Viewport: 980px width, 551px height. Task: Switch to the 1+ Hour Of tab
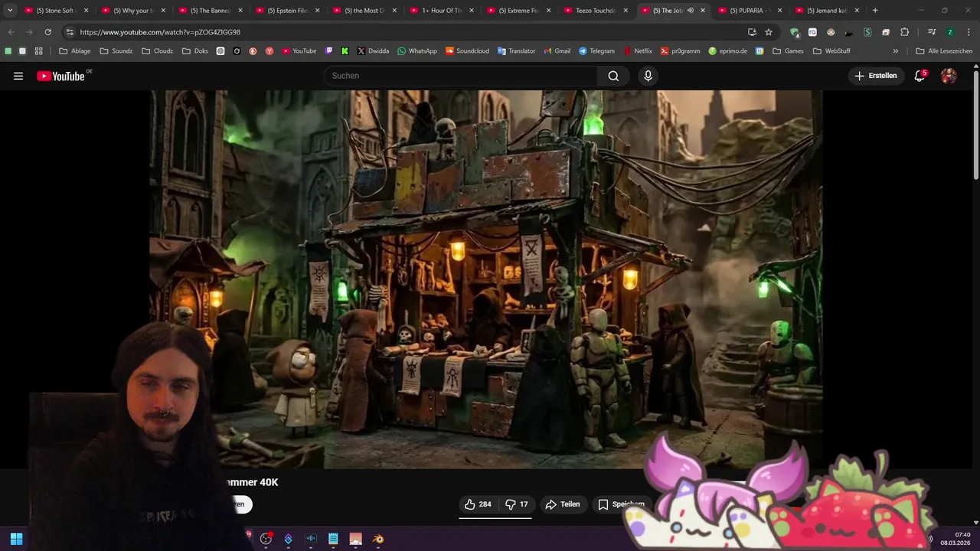[x=440, y=11]
